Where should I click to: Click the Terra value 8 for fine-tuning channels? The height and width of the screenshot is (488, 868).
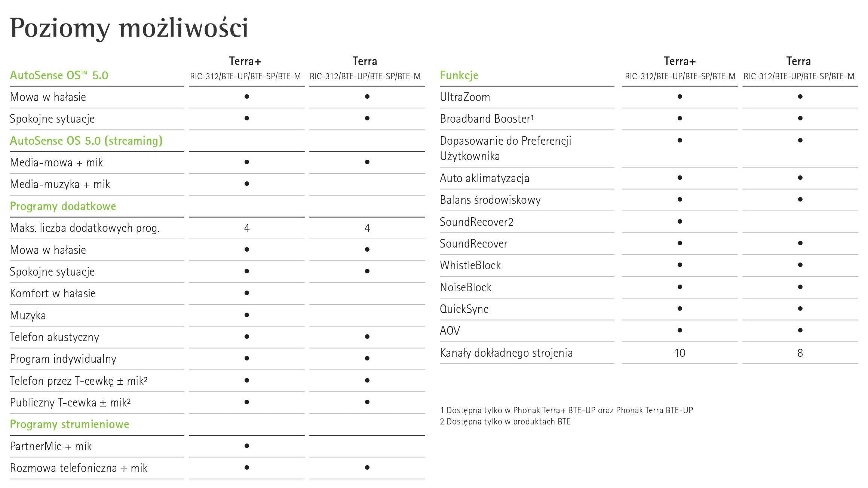click(800, 353)
